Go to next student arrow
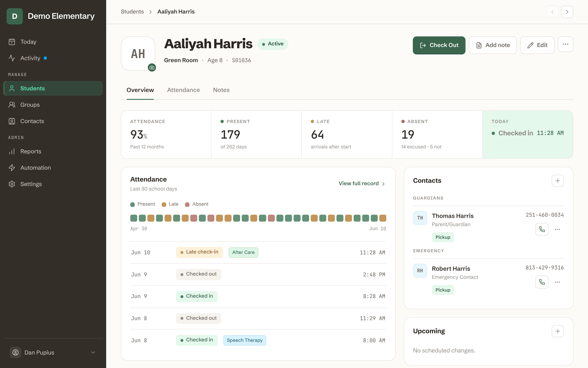The width and height of the screenshot is (588, 368). tap(567, 12)
